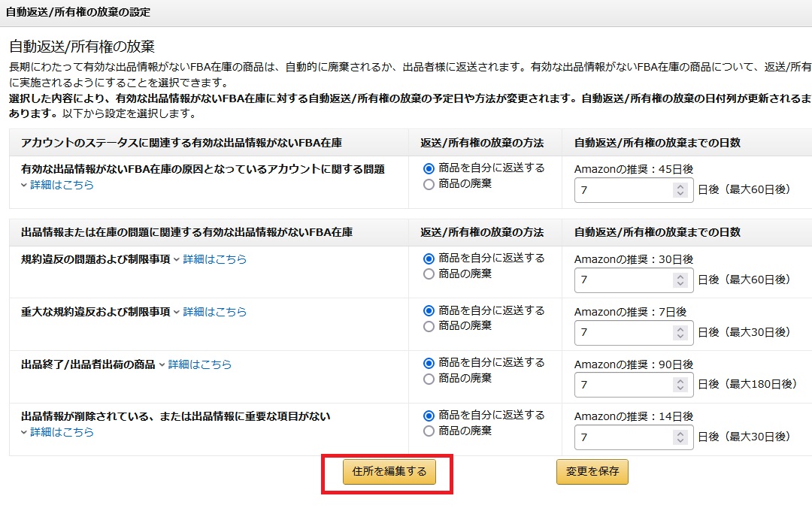Pick 商品を自分に返送する for 出品終了/出品者出荷の商品
Screen dimensions: 812x517
point(429,363)
